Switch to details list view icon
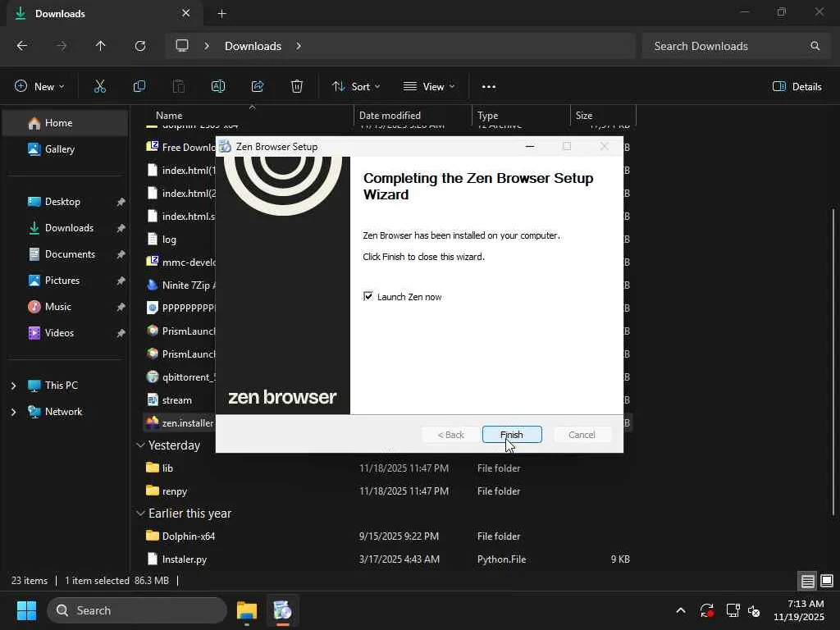 coord(808,581)
